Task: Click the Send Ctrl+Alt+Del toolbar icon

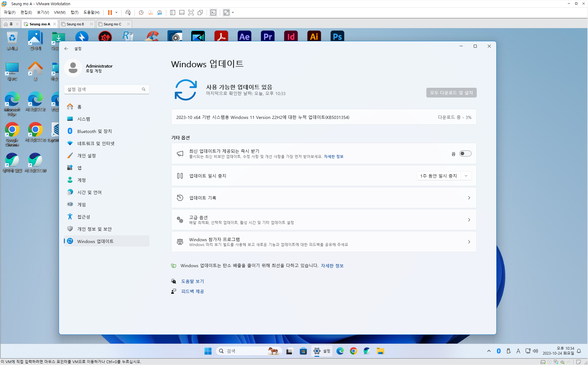Action: click(x=128, y=13)
